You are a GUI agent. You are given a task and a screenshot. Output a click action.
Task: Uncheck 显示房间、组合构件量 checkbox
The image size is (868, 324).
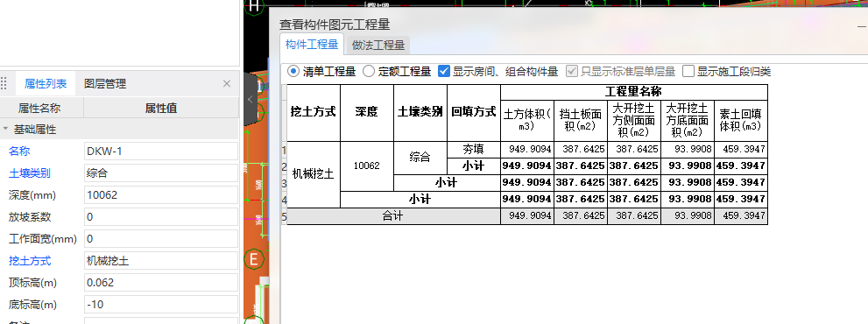(443, 71)
